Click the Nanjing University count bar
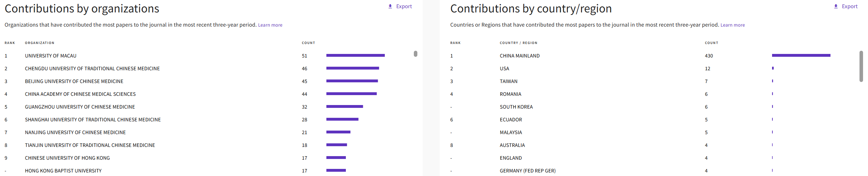Image resolution: width=868 pixels, height=176 pixels. tap(338, 132)
